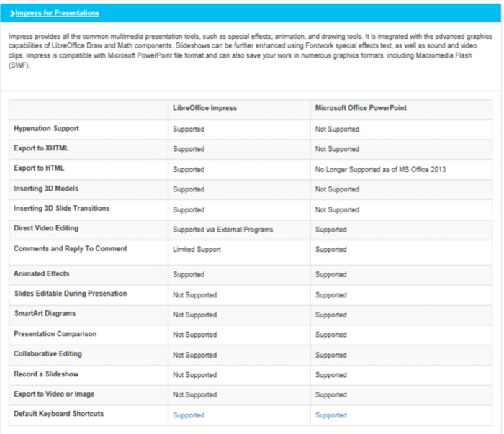Image resolution: width=504 pixels, height=434 pixels.
Task: Open the Impress for Presentations link
Action: (x=58, y=13)
